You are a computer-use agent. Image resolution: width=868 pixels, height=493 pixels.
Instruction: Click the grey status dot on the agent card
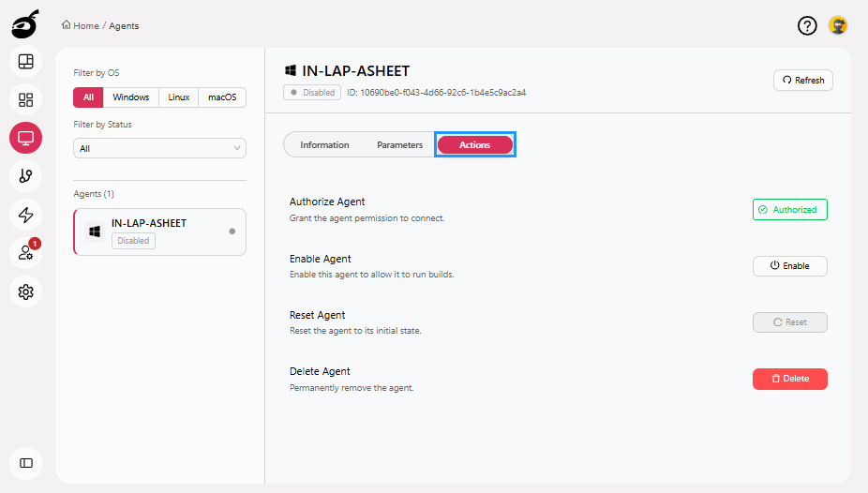coord(232,232)
